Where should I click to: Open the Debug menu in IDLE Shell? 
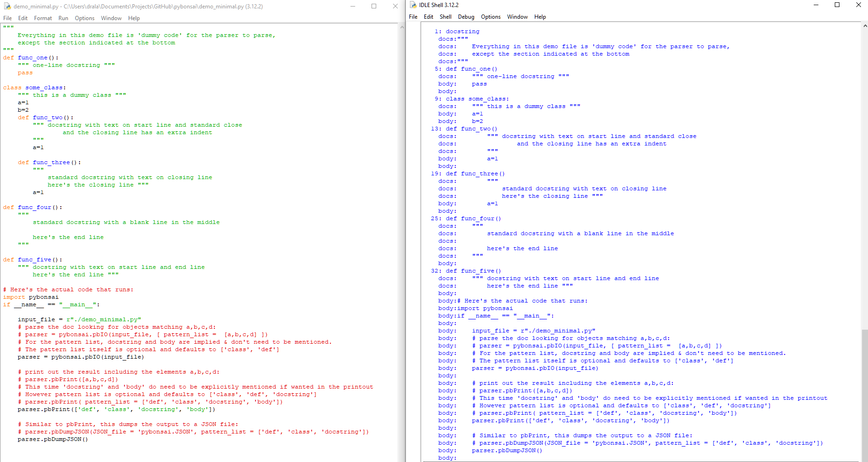(466, 17)
